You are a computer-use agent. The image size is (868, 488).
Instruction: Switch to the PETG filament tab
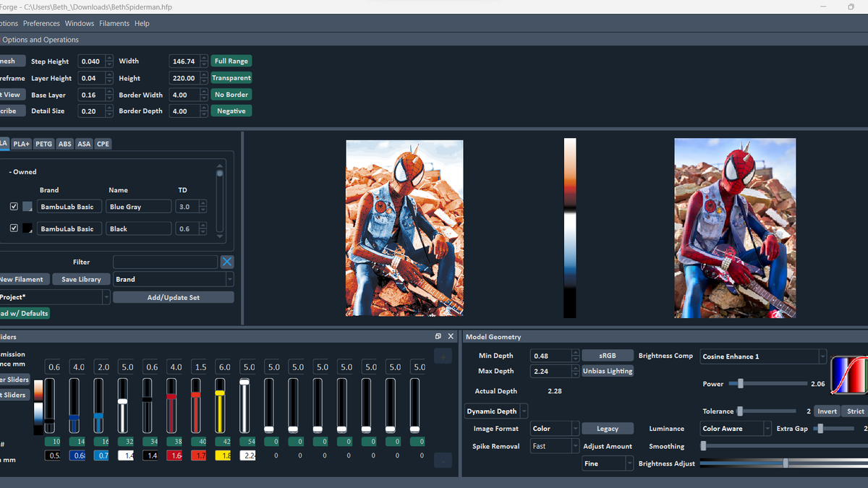point(43,144)
